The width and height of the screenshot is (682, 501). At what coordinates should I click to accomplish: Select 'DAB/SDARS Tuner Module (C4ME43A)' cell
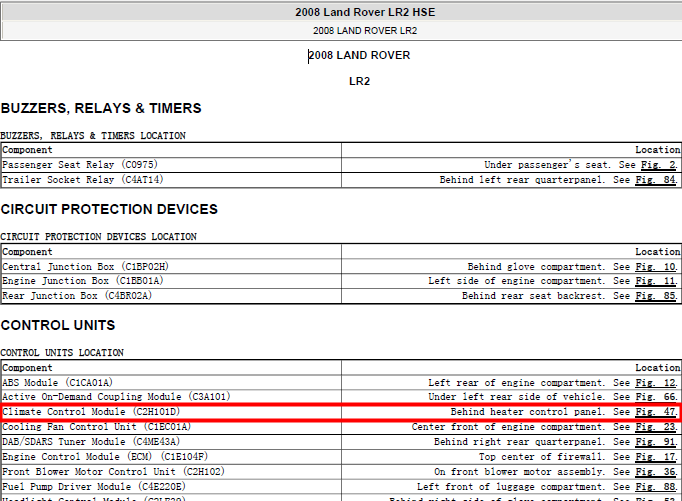[171, 442]
